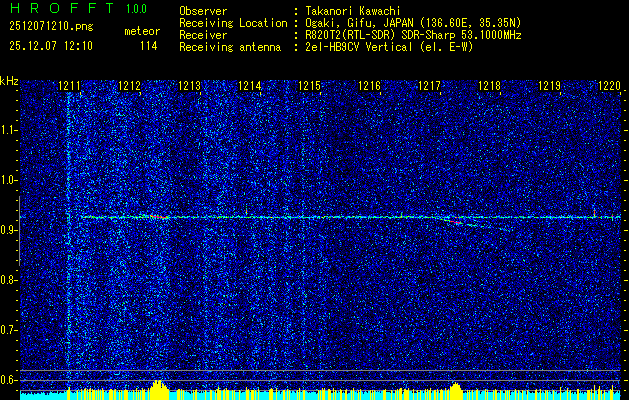Click the Receiver field label

(x=203, y=35)
